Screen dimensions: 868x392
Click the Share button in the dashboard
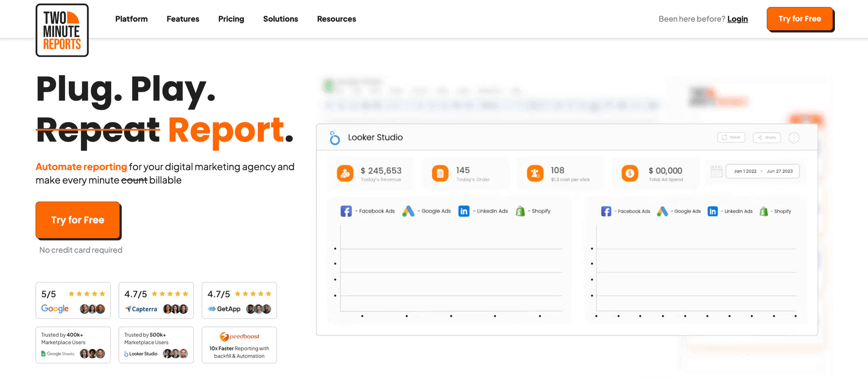(x=767, y=137)
